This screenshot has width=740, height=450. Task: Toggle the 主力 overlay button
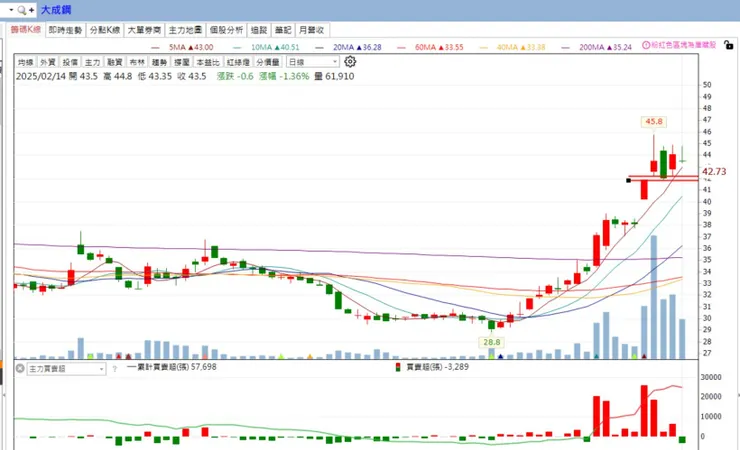92,62
